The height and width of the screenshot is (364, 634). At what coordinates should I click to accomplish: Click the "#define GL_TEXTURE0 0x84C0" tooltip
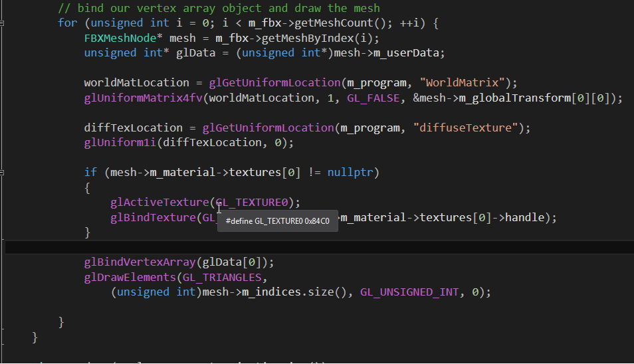coord(277,221)
